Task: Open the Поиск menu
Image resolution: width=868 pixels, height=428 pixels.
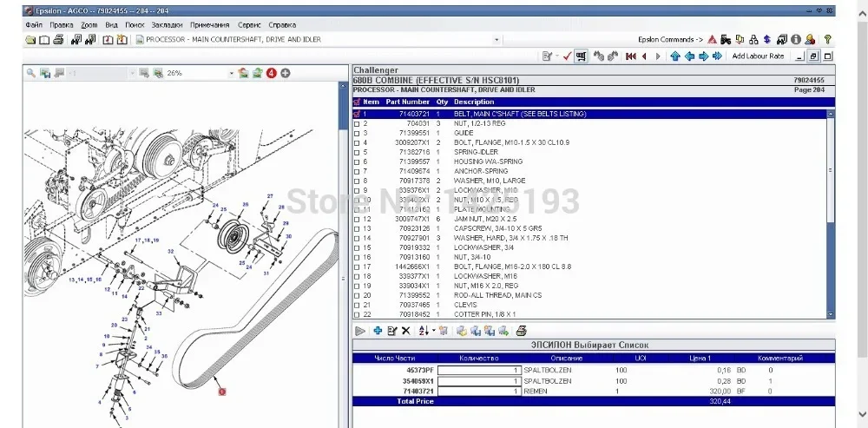Action: point(135,25)
